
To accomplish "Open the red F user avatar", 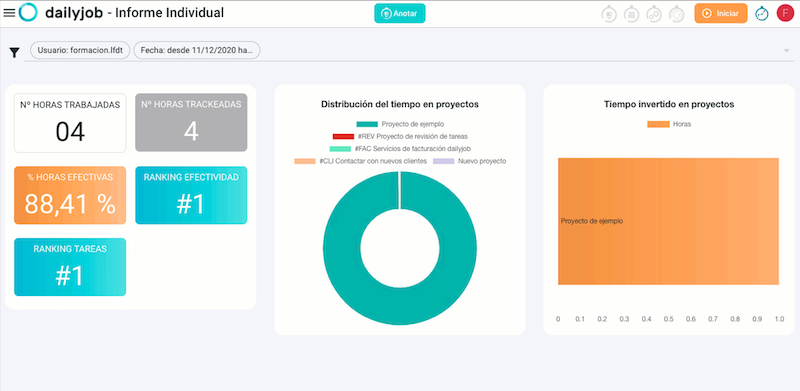I will point(785,13).
